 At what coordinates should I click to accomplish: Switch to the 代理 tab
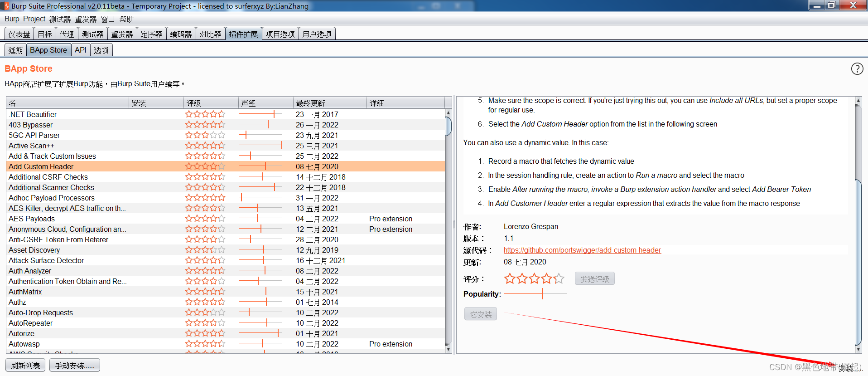[67, 34]
